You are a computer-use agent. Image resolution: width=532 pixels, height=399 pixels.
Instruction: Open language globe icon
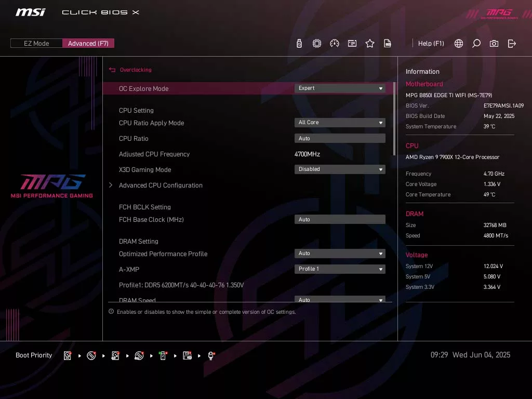pyautogui.click(x=459, y=44)
